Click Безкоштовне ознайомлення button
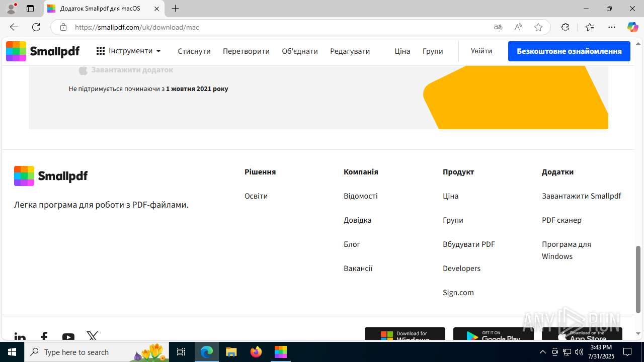 (x=569, y=51)
